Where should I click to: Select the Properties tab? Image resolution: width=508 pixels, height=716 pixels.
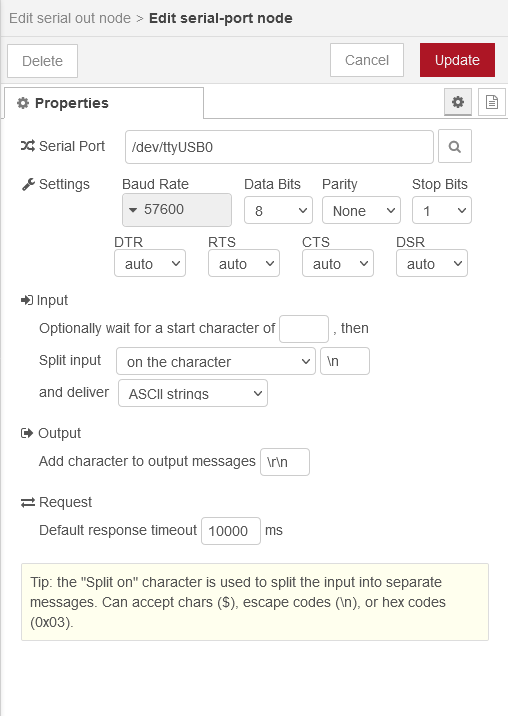104,103
